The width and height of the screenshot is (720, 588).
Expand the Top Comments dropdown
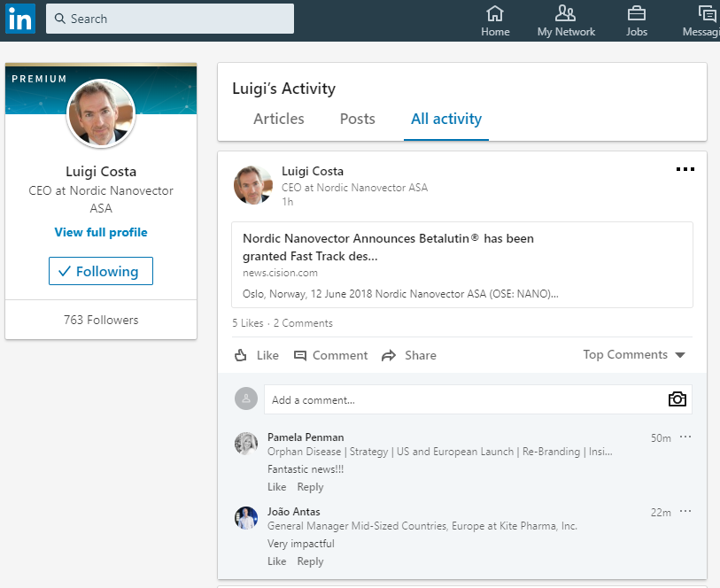pos(634,355)
